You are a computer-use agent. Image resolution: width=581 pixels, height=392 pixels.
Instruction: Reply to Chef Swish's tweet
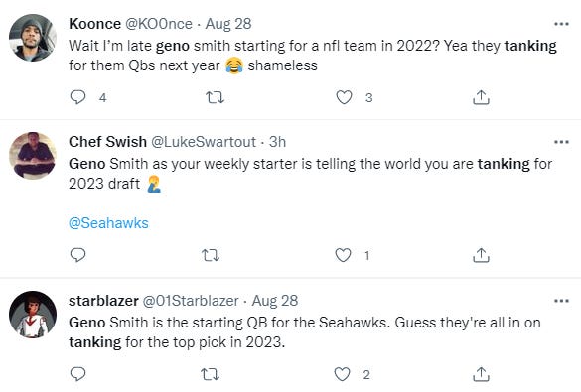77,255
